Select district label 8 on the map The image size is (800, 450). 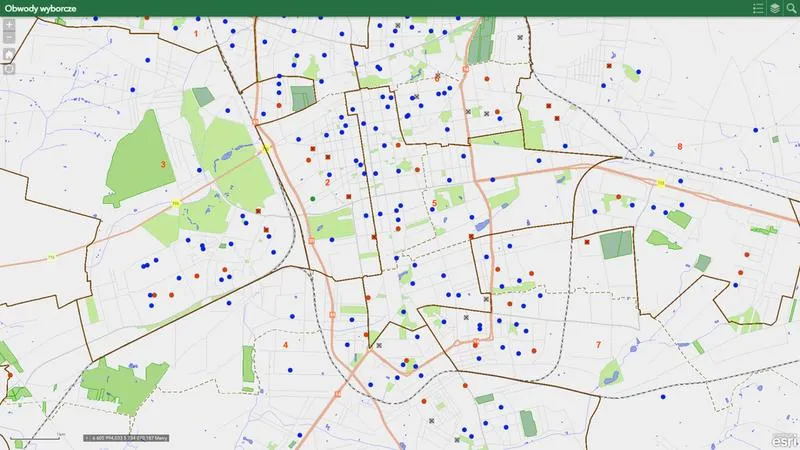pyautogui.click(x=680, y=146)
